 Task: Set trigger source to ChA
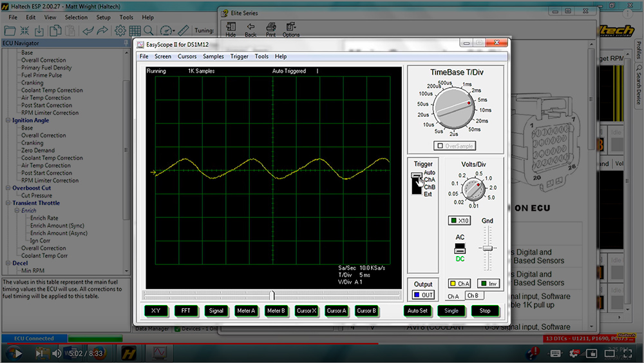(429, 180)
